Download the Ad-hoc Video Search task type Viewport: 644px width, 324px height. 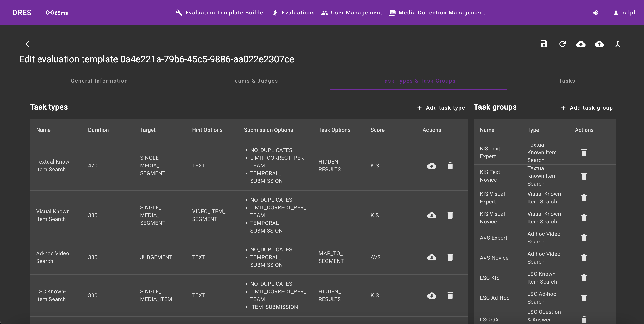click(431, 257)
